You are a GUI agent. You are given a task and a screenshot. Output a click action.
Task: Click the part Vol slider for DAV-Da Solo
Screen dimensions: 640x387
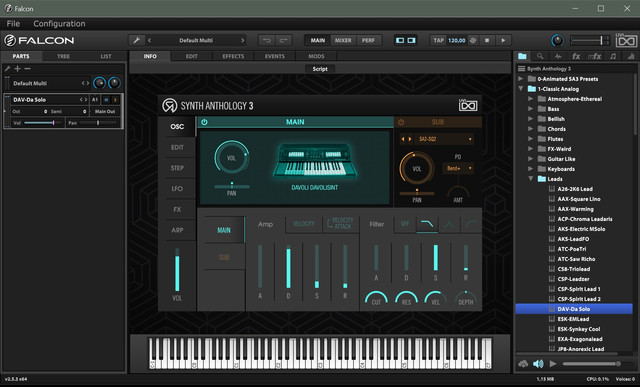coord(42,122)
